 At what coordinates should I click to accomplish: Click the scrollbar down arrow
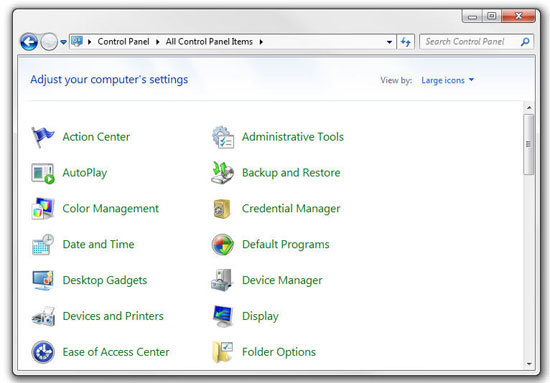(x=529, y=364)
